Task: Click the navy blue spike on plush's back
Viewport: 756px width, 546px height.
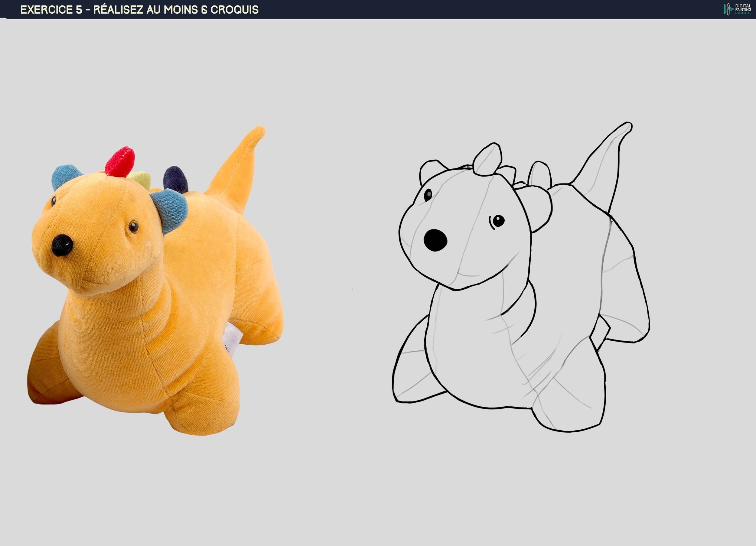Action: 176,178
